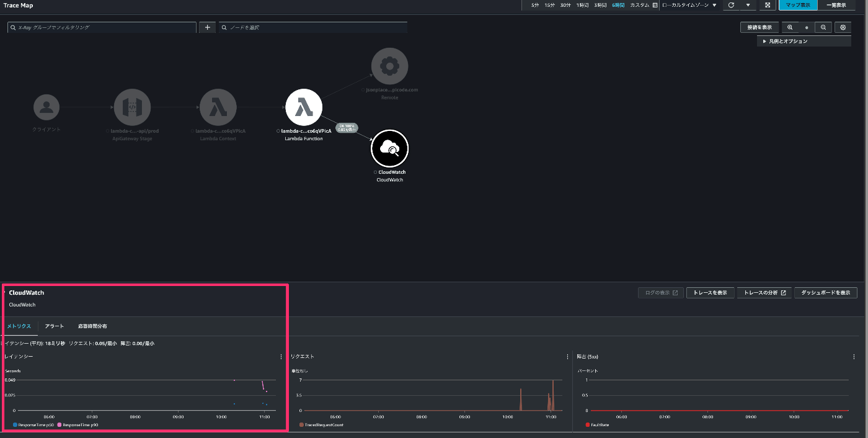The height and width of the screenshot is (438, 868).
Task: Toggle FaultRate legend swatch
Action: pos(588,425)
